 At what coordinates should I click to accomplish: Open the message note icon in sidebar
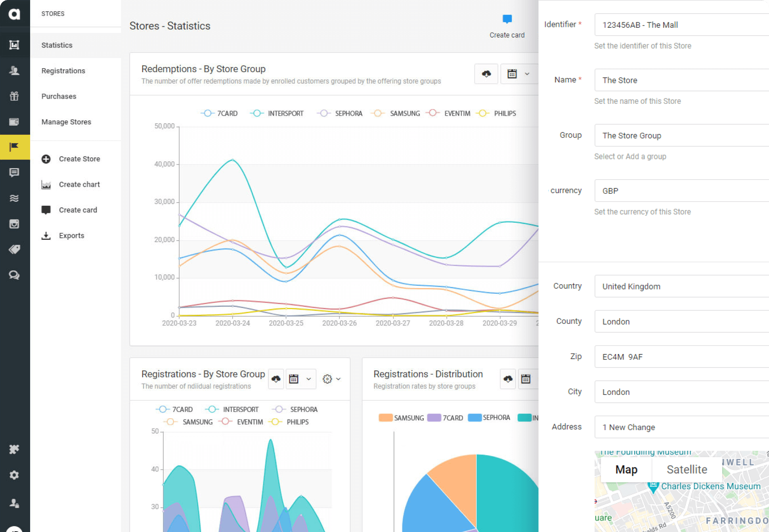(14, 173)
